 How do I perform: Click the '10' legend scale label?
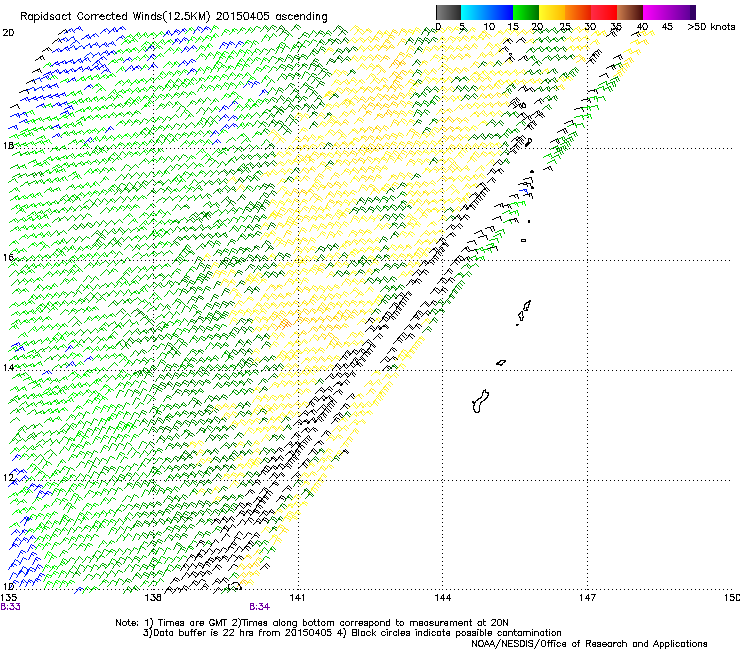pos(489,27)
